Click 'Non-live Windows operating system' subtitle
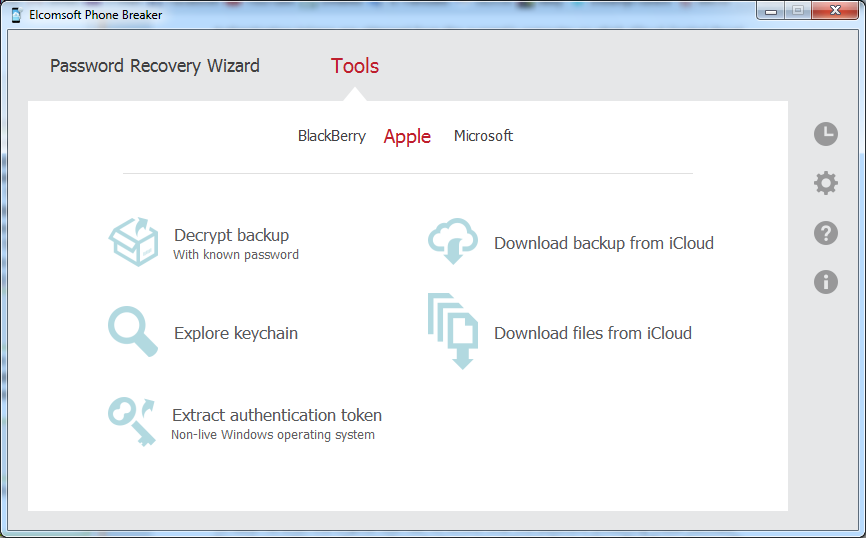Screen dimensions: 866x538 (x=273, y=435)
